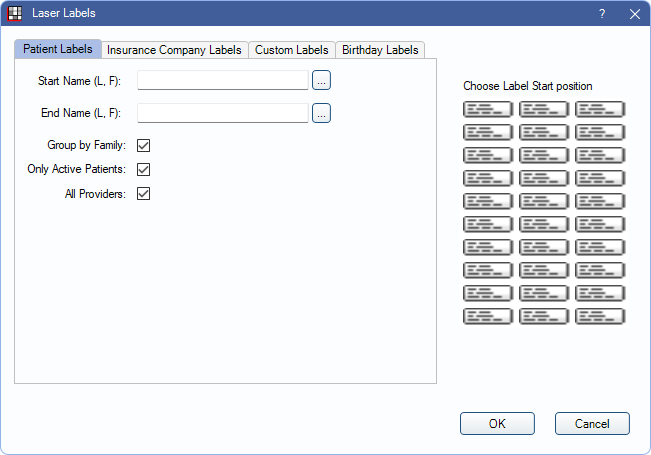Click the Cancel button
This screenshot has height=455, width=651.
pos(592,423)
